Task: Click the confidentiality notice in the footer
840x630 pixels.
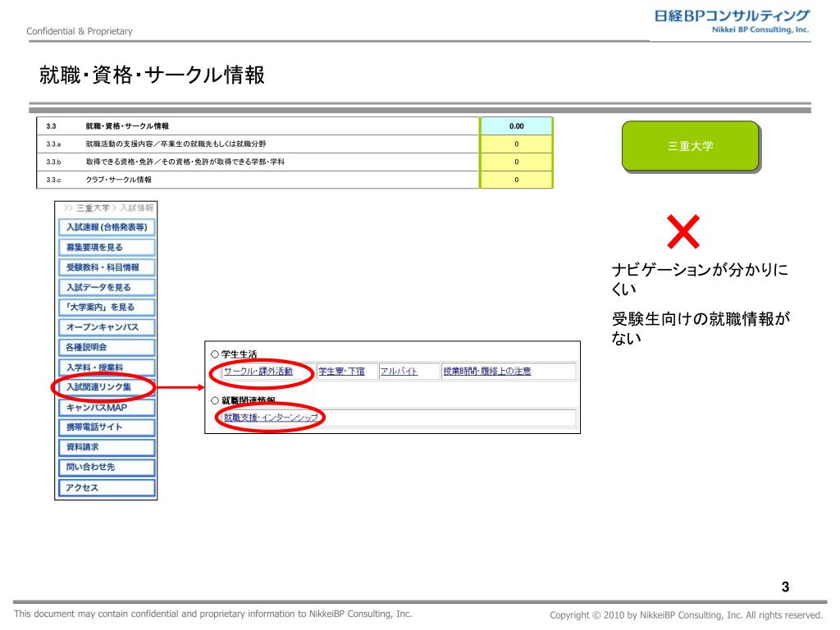Action: point(212,614)
